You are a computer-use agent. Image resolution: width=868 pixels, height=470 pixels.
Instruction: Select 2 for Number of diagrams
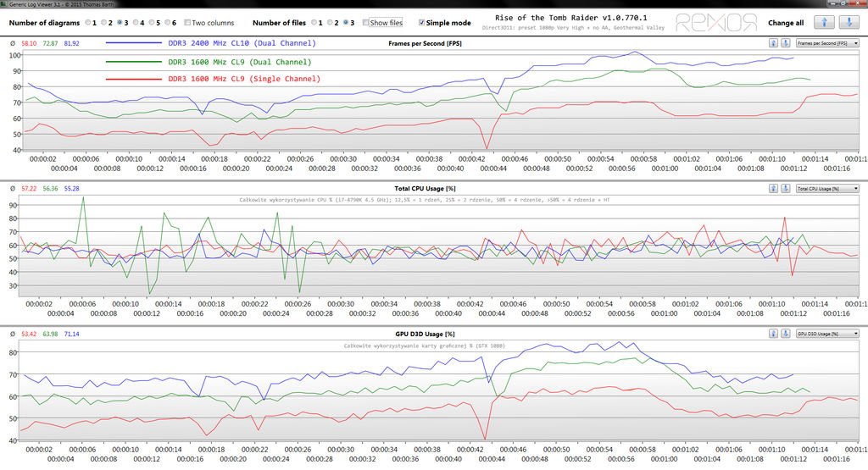tap(104, 23)
